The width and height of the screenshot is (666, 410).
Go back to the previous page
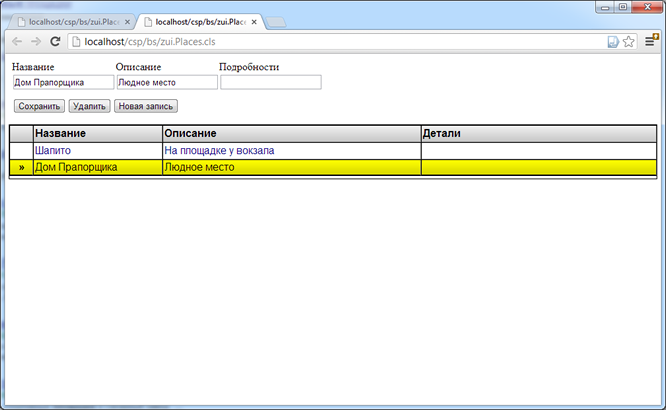(x=17, y=42)
